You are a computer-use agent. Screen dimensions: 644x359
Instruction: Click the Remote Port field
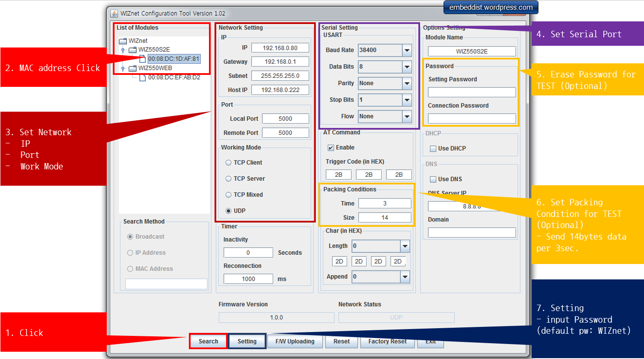285,133
